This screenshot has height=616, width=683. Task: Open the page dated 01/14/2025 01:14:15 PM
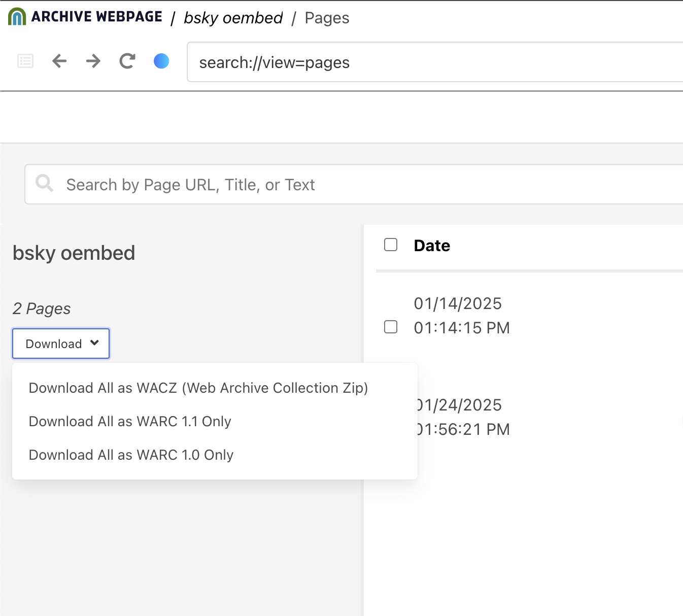click(x=462, y=316)
